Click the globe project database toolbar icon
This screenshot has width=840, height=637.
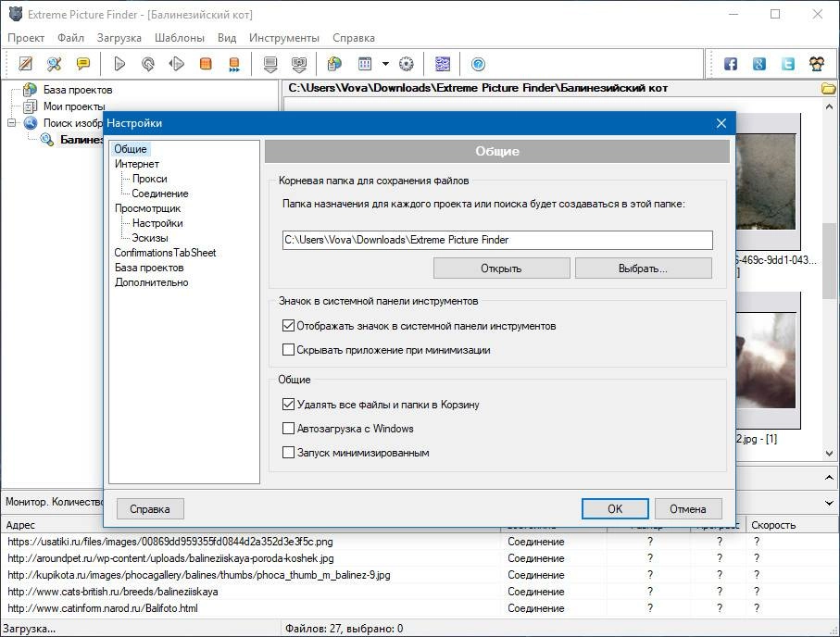tap(335, 64)
